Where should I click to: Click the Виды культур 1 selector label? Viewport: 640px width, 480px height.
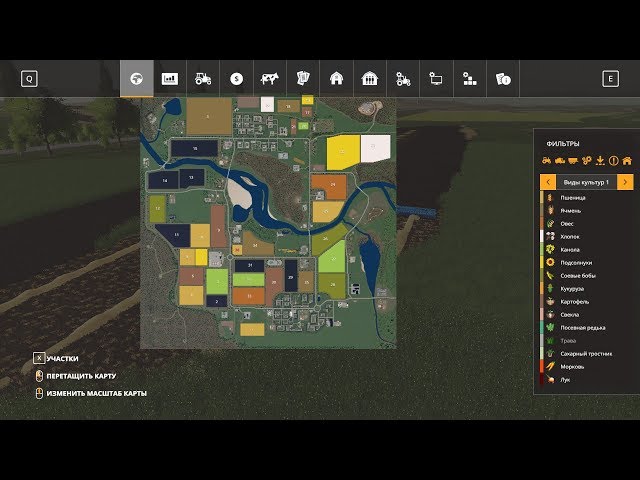[587, 182]
